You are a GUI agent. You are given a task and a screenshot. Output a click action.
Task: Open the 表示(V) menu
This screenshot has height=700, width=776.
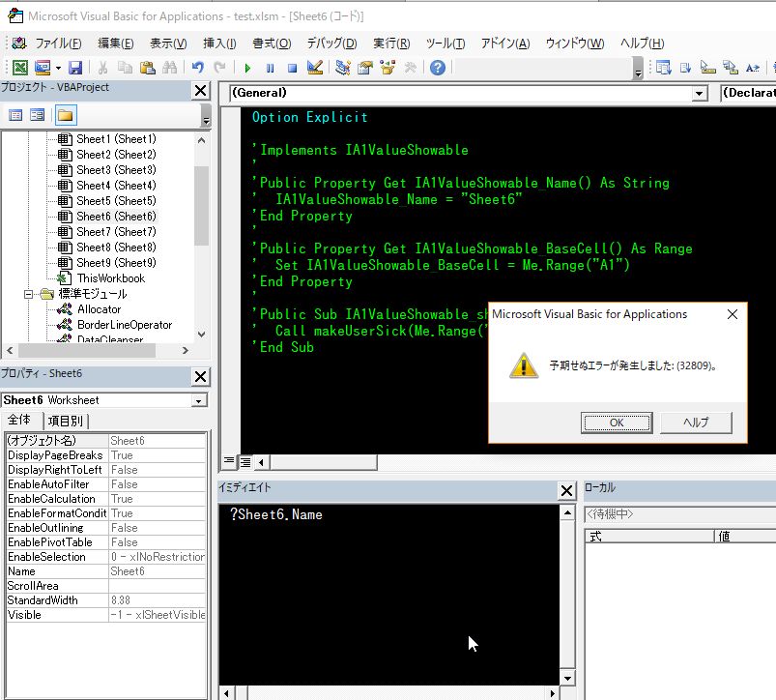tap(168, 44)
